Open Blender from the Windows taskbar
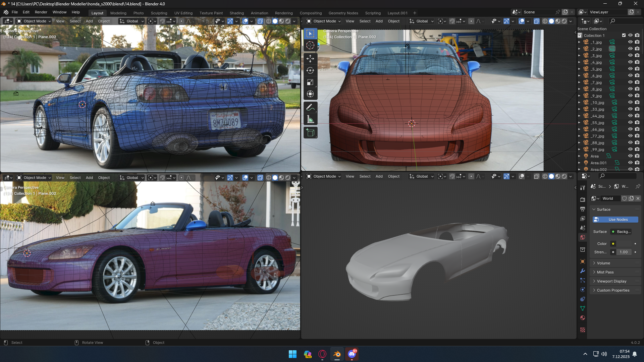Screen dimensions: 644x362 [337, 354]
